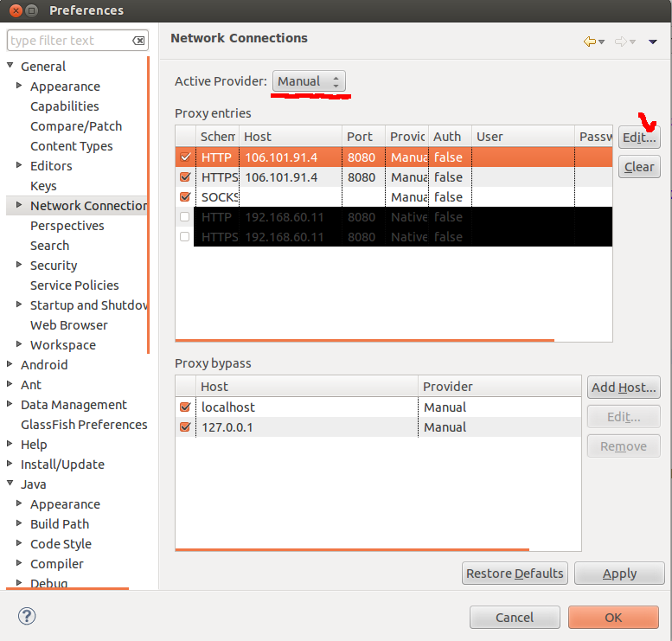Toggle the HTTPS 192.168.60.11 native checkbox
672x641 pixels.
pos(185,236)
